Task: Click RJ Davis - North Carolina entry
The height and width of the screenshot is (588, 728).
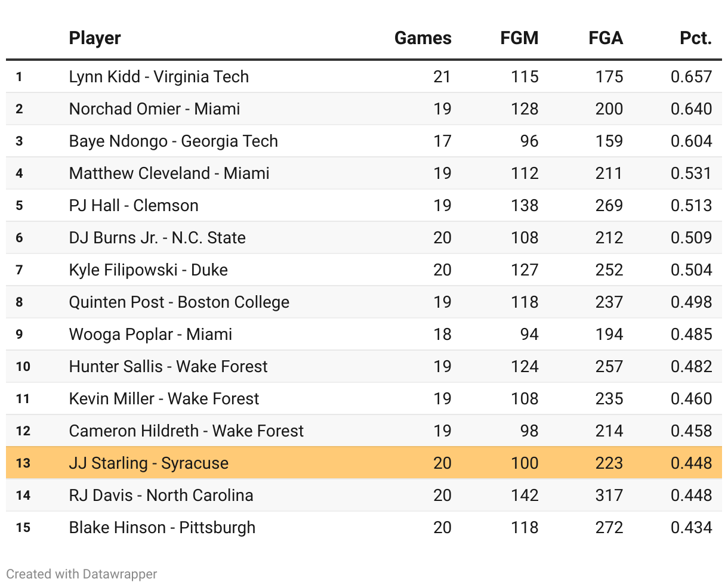Action: point(161,496)
